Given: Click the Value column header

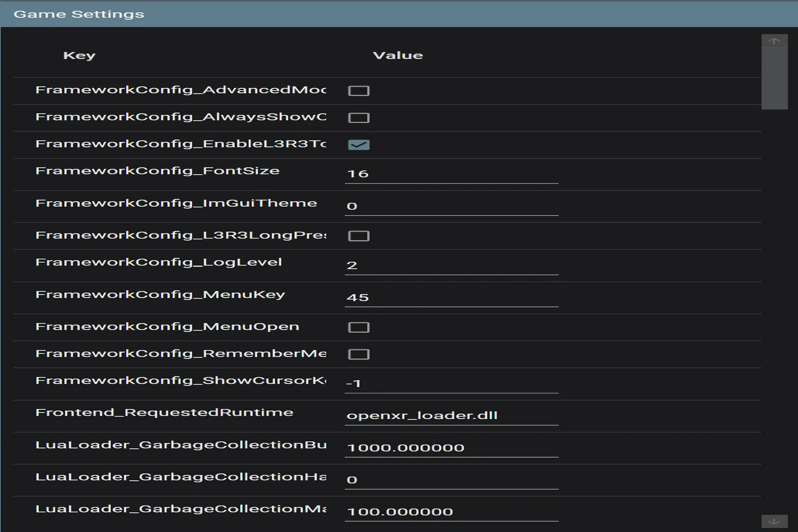Looking at the screenshot, I should [x=398, y=56].
